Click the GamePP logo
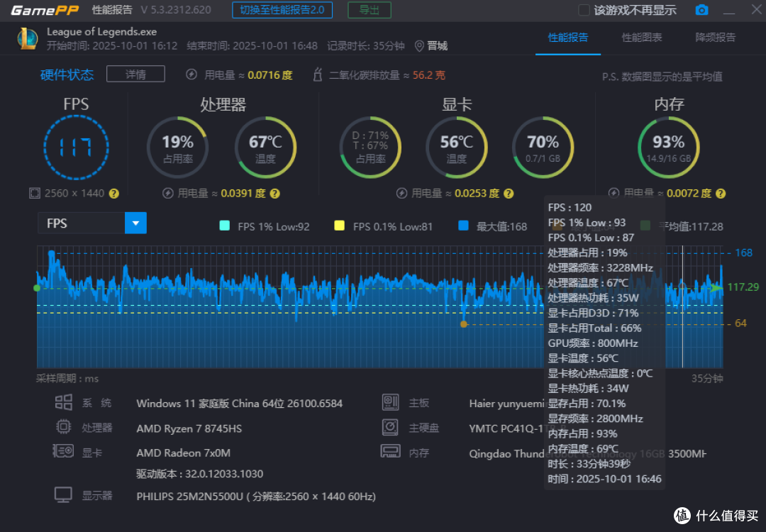This screenshot has width=766, height=532. click(45, 10)
